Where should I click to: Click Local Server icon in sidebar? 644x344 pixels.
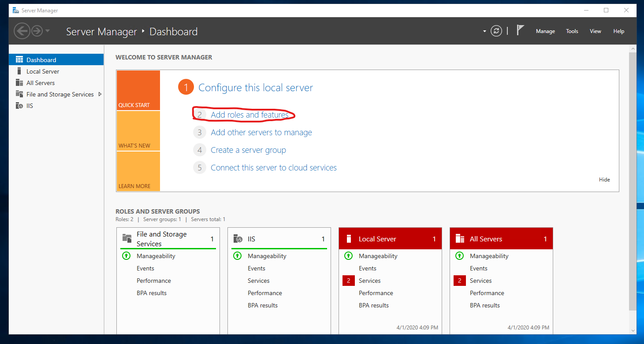coord(19,71)
